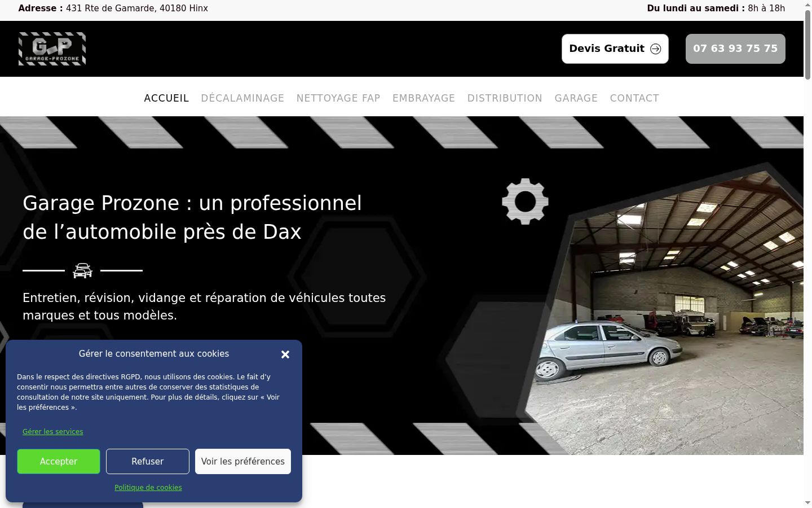Click the Garage Prozone logo
The width and height of the screenshot is (812, 508).
(52, 49)
